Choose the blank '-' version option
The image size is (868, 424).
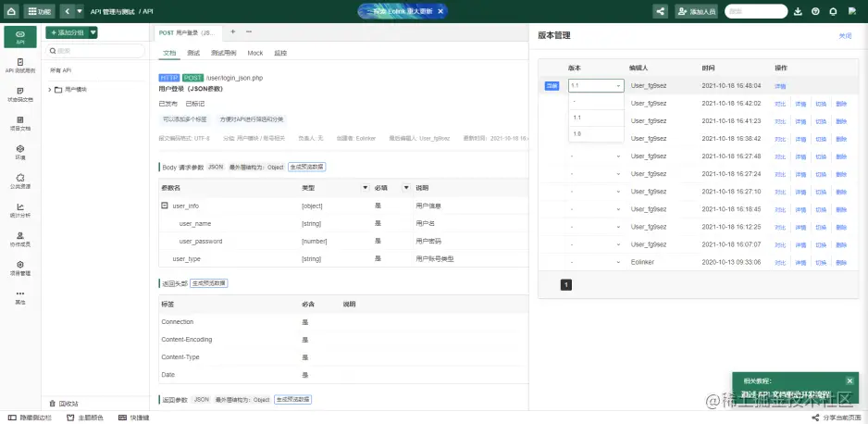(x=596, y=101)
